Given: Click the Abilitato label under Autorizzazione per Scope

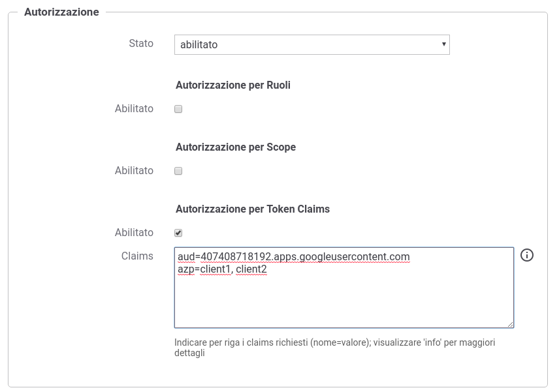Looking at the screenshot, I should click(x=134, y=170).
